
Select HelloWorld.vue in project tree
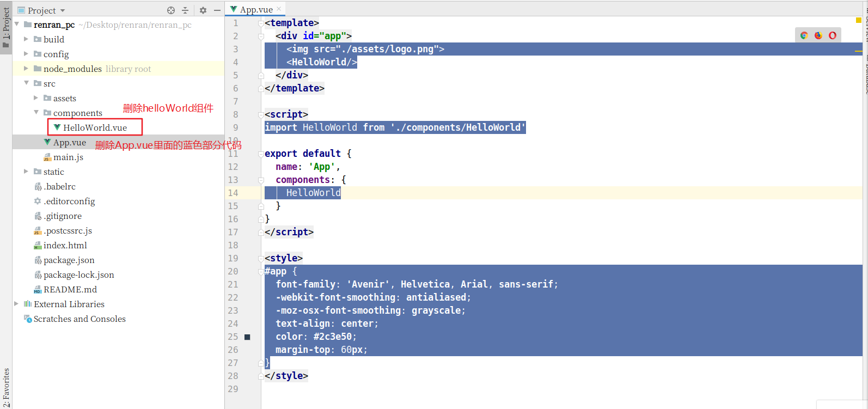pos(95,127)
